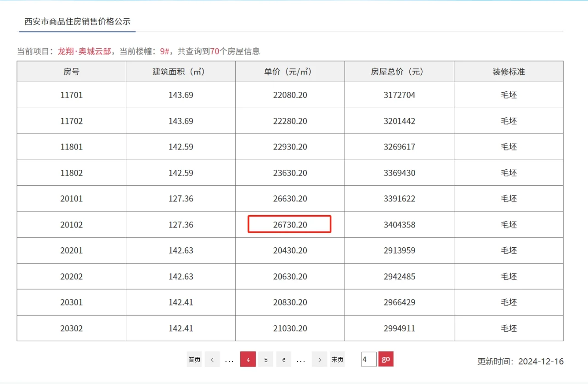This screenshot has width=588, height=384.
Task: Focus the page number input field
Action: click(x=369, y=359)
